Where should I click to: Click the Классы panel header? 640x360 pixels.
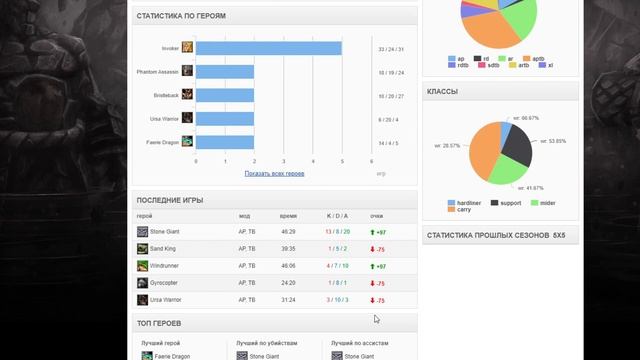coord(500,91)
